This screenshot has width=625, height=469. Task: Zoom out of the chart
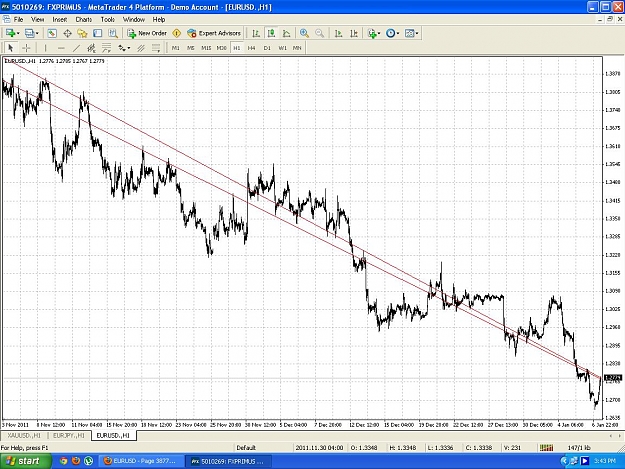[x=320, y=33]
